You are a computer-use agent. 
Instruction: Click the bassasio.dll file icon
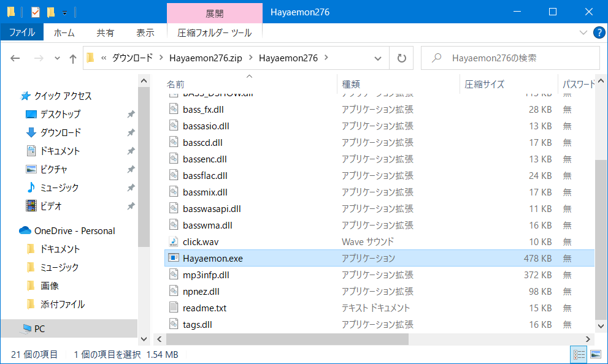click(174, 126)
